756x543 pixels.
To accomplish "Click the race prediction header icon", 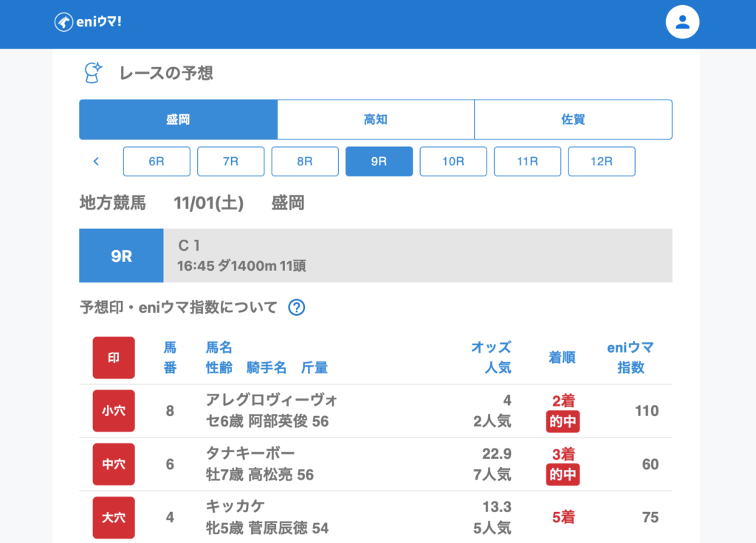I will point(93,73).
